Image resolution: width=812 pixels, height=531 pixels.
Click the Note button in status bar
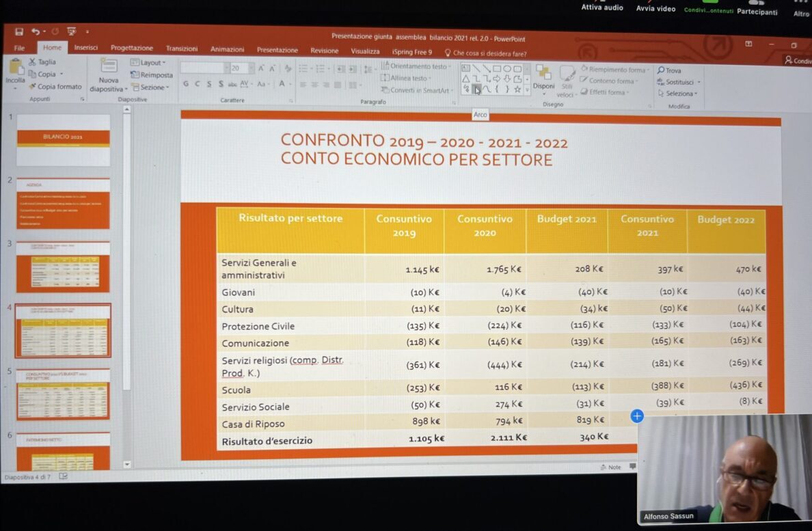click(610, 467)
